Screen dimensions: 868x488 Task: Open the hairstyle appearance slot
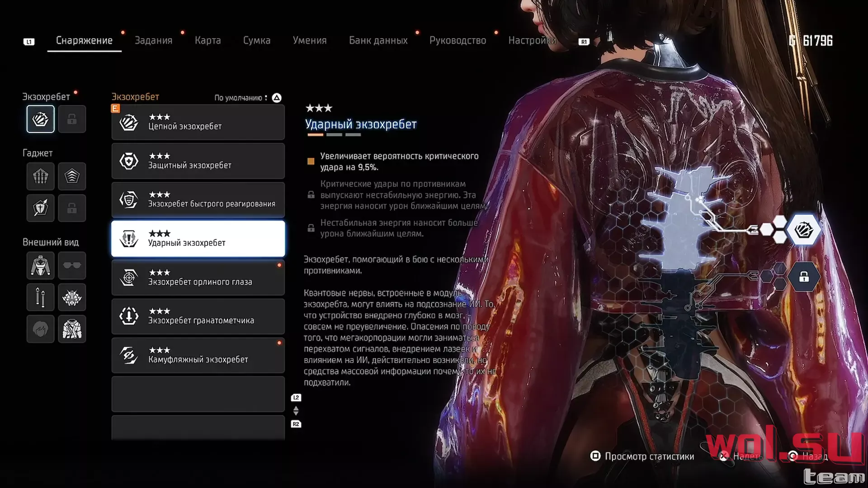[40, 328]
